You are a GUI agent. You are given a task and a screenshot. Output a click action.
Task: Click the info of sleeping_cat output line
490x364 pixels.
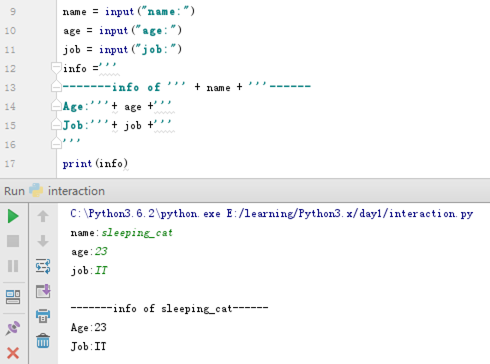coord(169,309)
